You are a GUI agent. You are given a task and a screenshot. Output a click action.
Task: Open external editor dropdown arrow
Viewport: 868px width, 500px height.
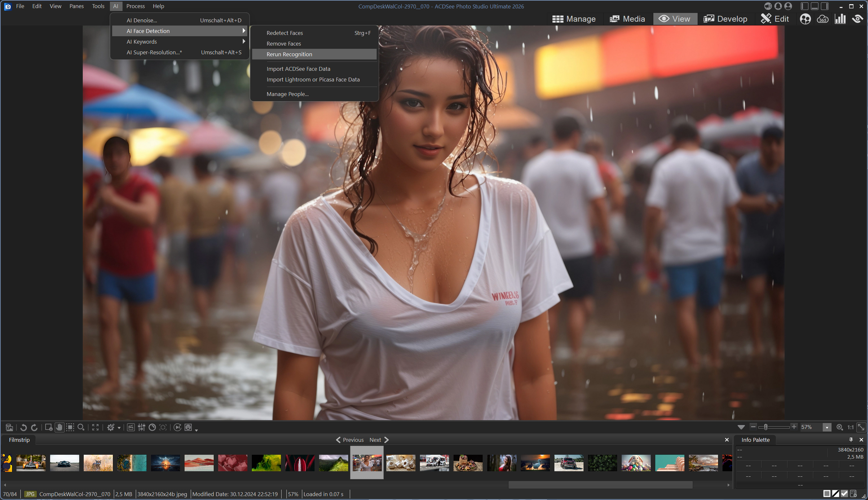[x=119, y=428]
